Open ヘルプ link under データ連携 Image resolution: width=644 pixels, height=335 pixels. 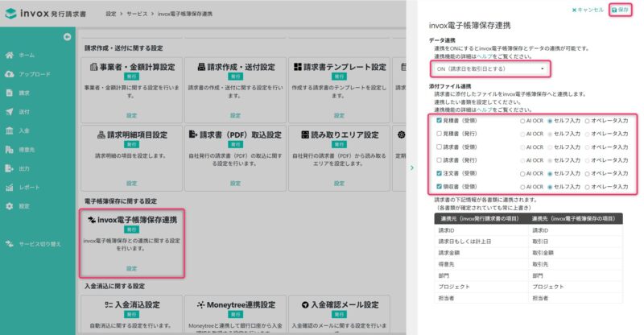click(x=485, y=56)
